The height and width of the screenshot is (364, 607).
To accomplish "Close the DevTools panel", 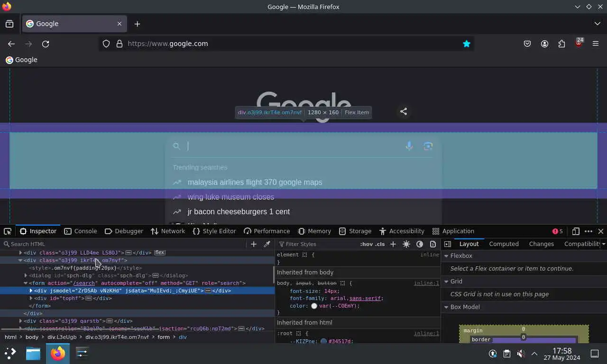I will [x=601, y=231].
